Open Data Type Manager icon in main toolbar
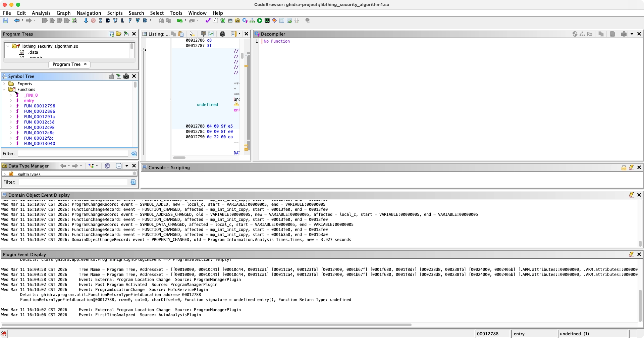 tap(237, 20)
